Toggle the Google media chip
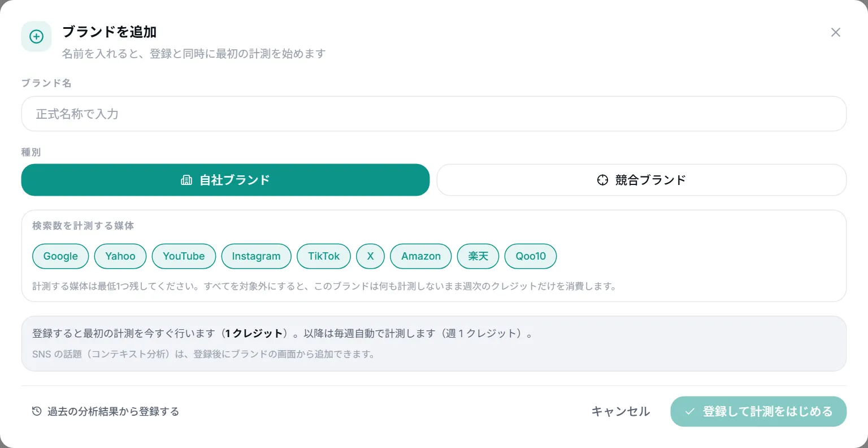 tap(60, 256)
